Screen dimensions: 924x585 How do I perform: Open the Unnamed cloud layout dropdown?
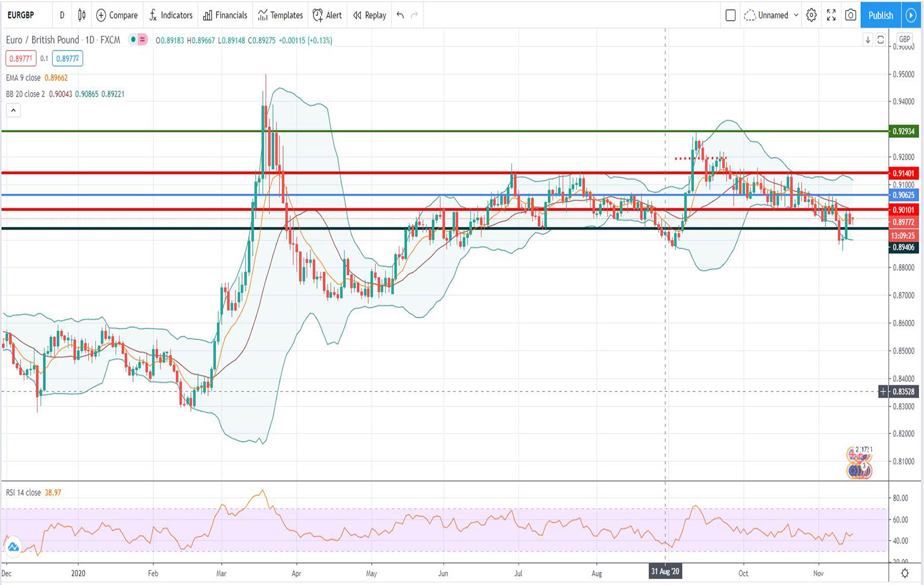(x=769, y=15)
